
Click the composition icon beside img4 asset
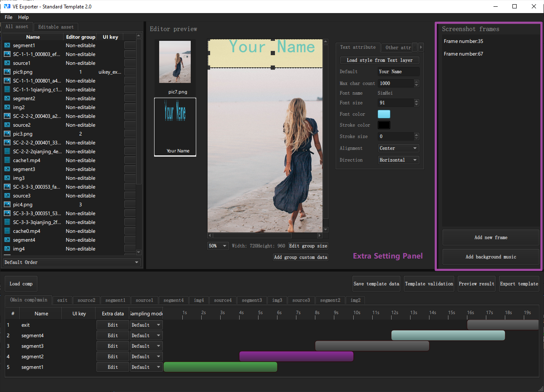click(7, 249)
